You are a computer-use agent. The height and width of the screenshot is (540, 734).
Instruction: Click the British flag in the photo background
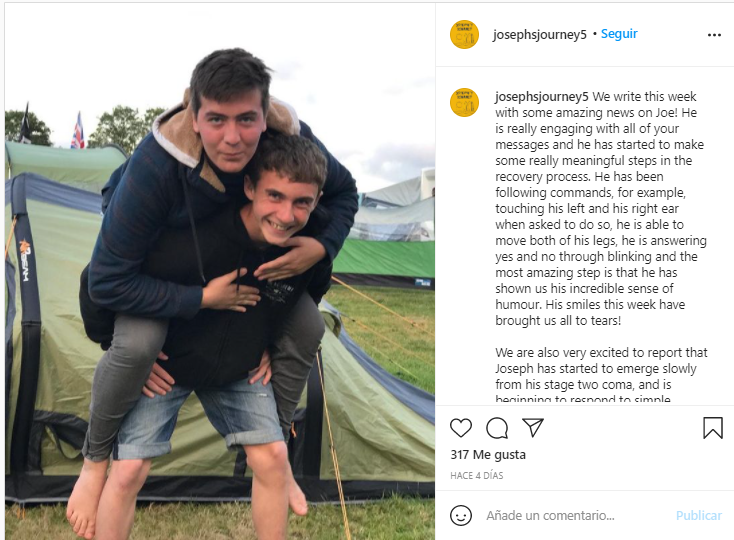point(78,131)
